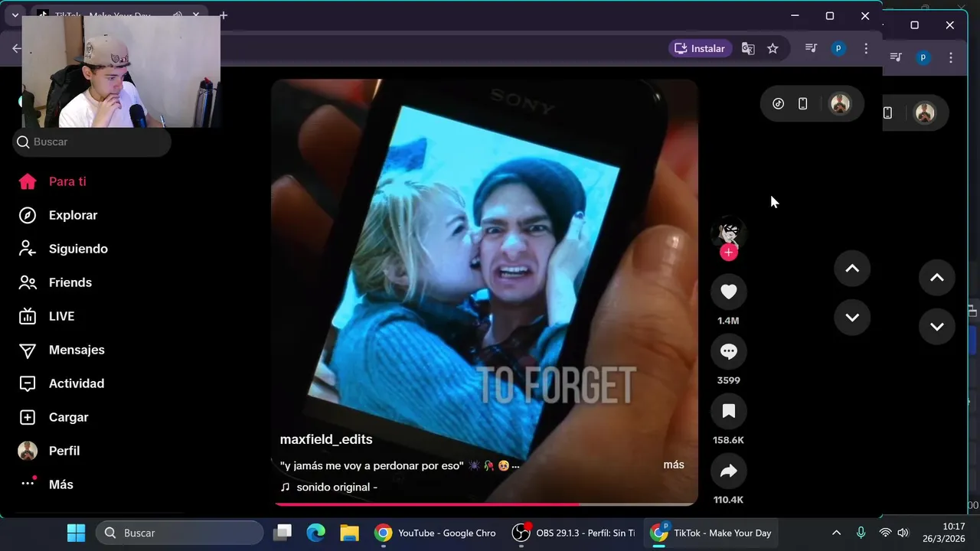This screenshot has width=980, height=551.
Task: Open creator avatar beside the video
Action: pyautogui.click(x=728, y=232)
